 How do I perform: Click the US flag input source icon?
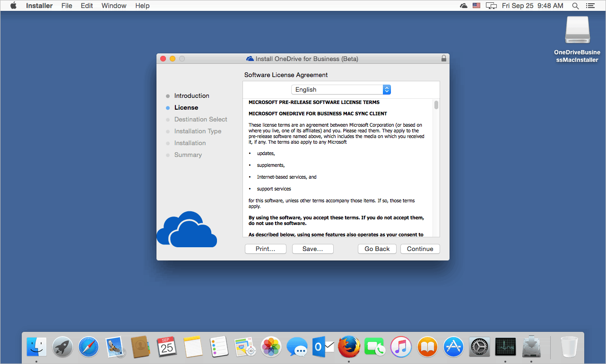pyautogui.click(x=476, y=6)
